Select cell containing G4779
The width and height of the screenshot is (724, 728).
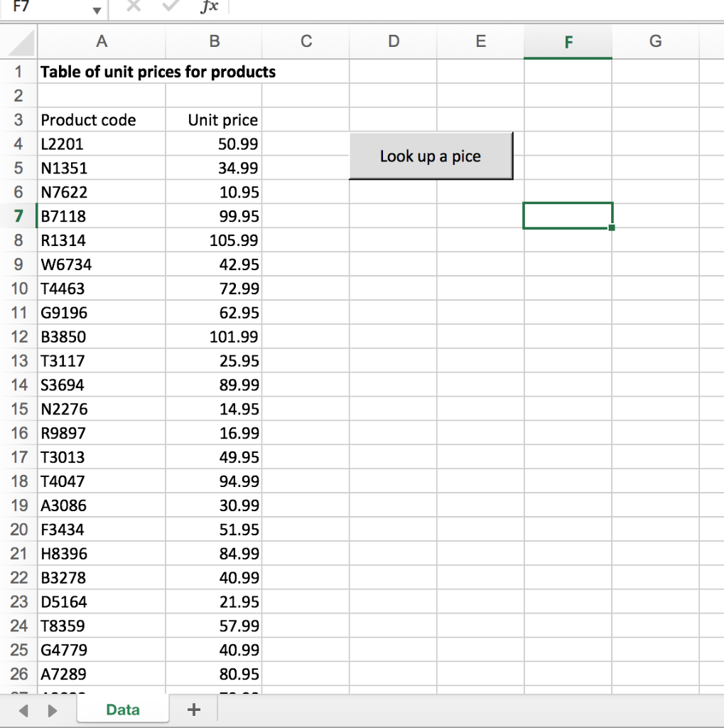coord(102,650)
